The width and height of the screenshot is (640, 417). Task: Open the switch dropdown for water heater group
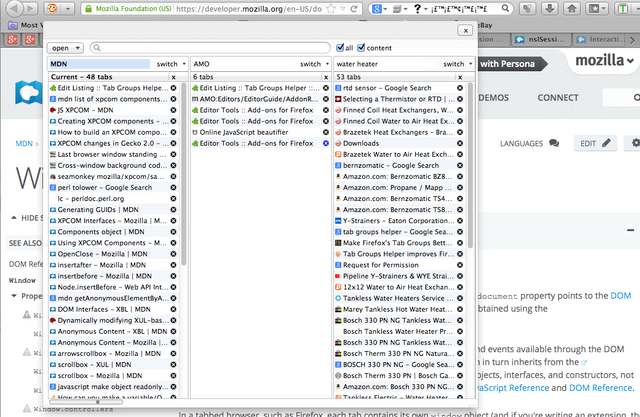[x=458, y=64]
